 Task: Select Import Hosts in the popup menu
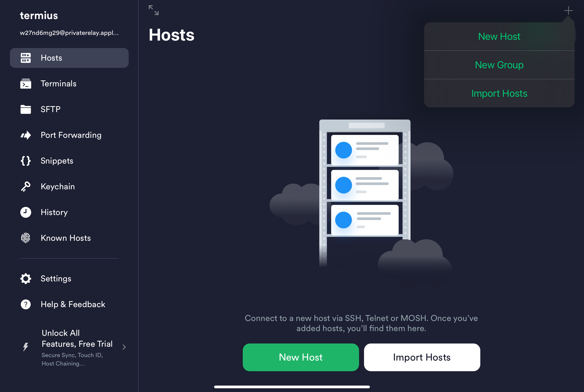(x=499, y=94)
